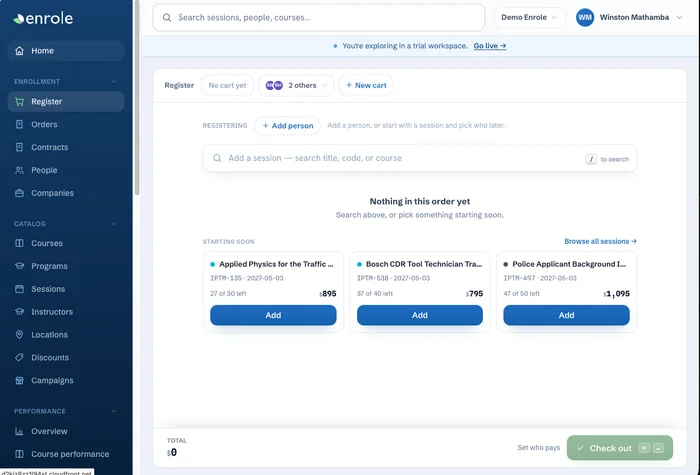Click the Companies briefcase icon
Screen dimensions: 700x475
pos(19,193)
